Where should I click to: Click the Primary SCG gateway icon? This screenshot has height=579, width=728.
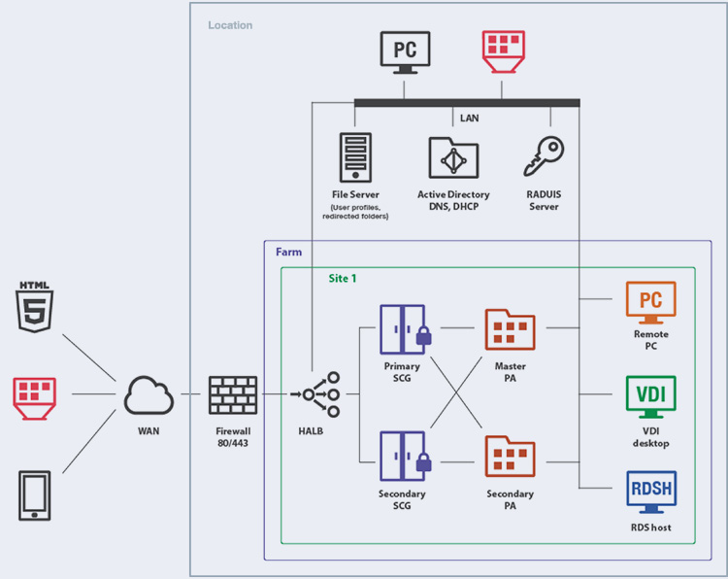pos(406,329)
